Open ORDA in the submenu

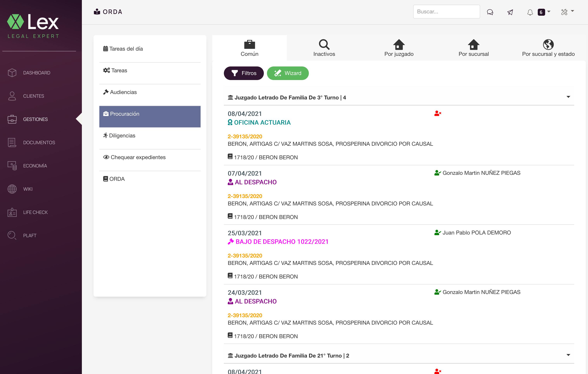pos(150,179)
